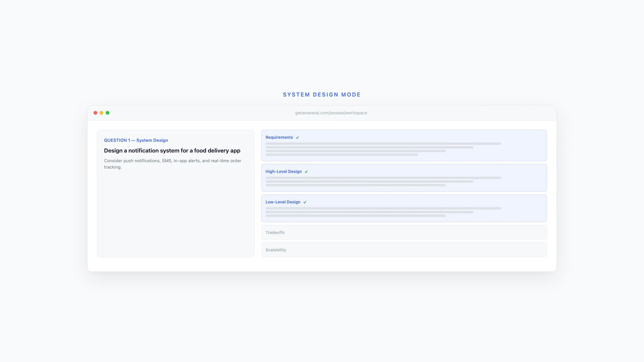Select the Low-Level Design section label
644x362 pixels.
(x=283, y=202)
